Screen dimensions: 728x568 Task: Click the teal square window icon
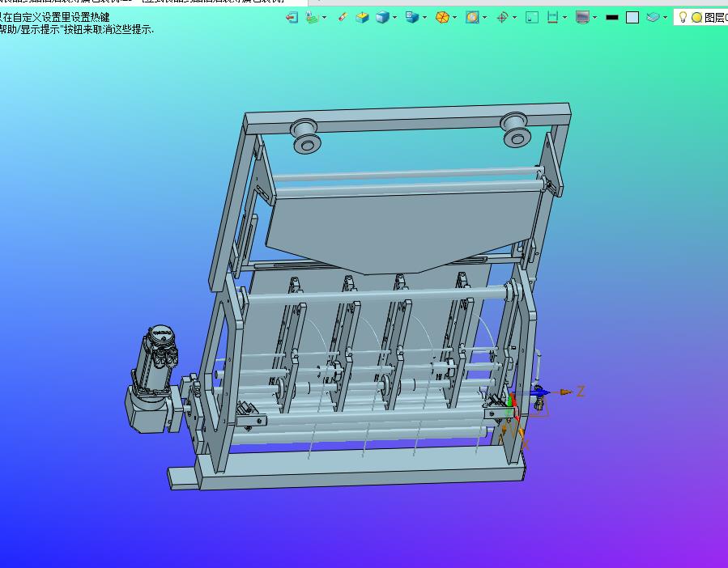click(x=532, y=18)
